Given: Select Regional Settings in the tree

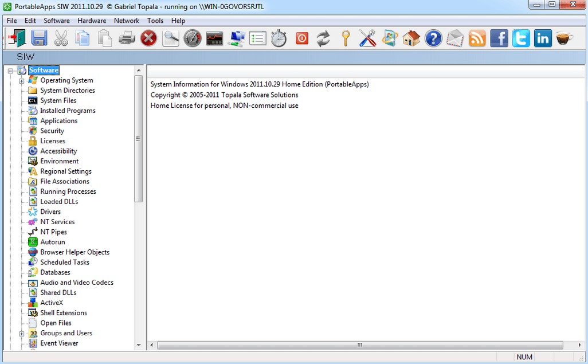Looking at the screenshot, I should pyautogui.click(x=66, y=171).
